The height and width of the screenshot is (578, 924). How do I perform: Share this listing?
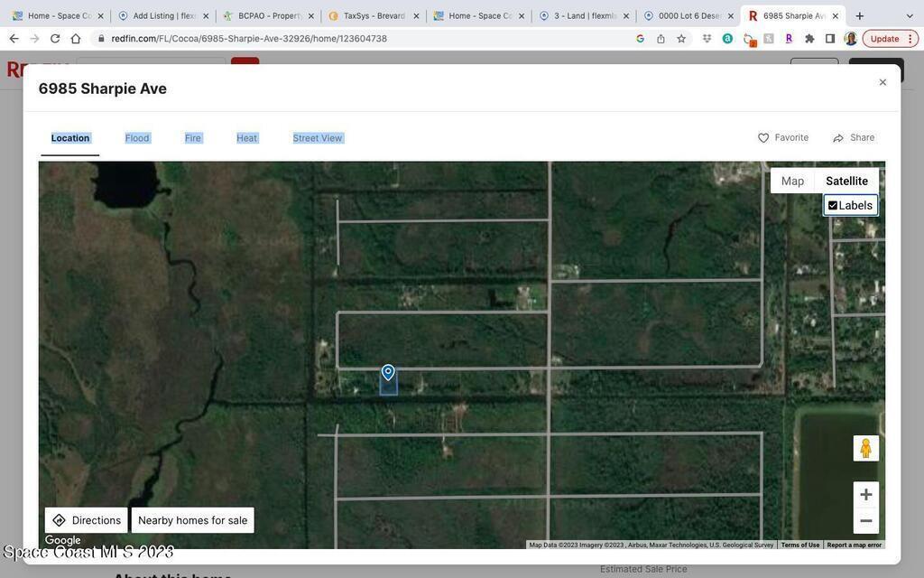point(853,138)
